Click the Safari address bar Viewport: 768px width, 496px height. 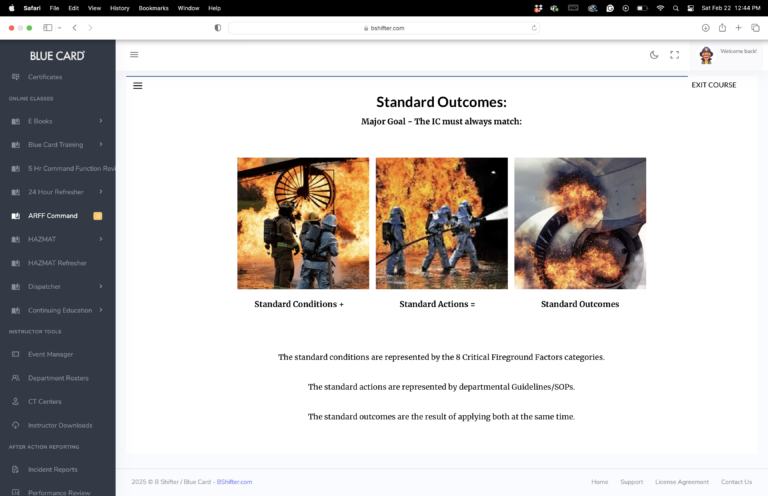(x=384, y=28)
